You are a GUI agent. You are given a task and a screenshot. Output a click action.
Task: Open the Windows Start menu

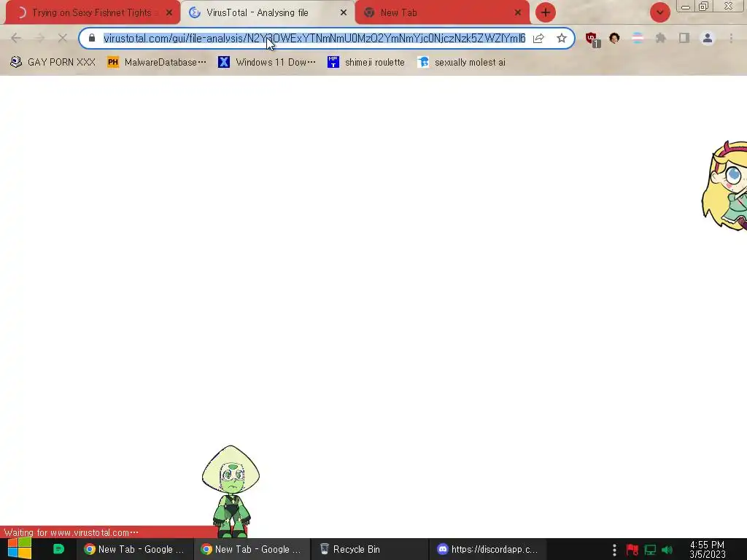[20, 549]
